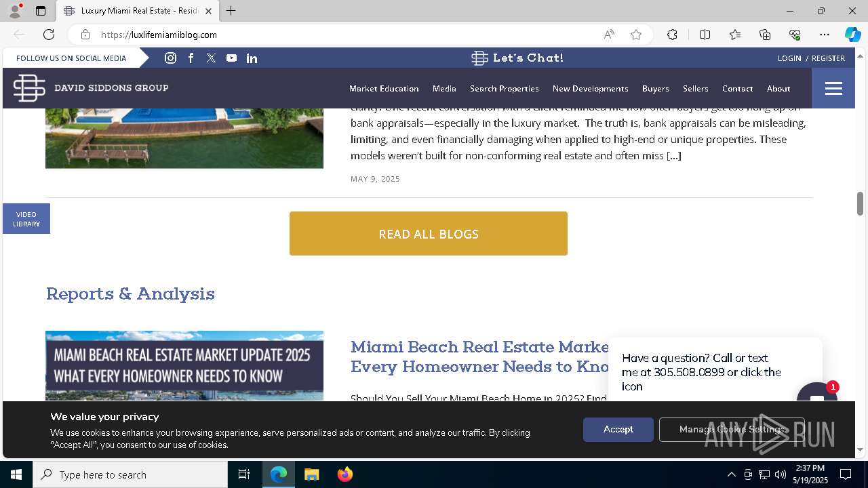This screenshot has height=488, width=868.
Task: Go to the Contact page
Action: pos(737,89)
